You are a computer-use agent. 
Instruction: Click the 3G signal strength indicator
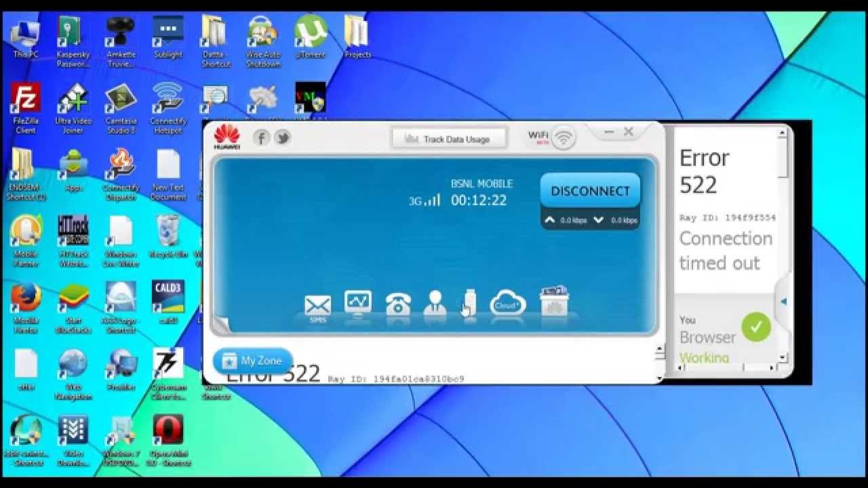[425, 201]
